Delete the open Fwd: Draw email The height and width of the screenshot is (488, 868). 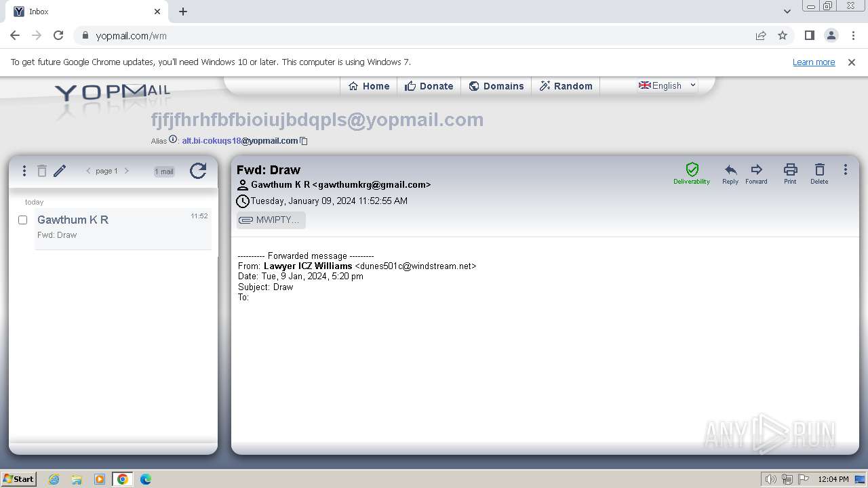pyautogui.click(x=819, y=174)
